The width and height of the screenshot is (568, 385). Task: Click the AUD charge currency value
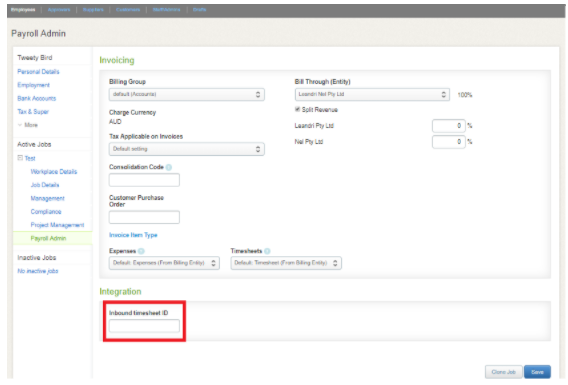click(115, 122)
